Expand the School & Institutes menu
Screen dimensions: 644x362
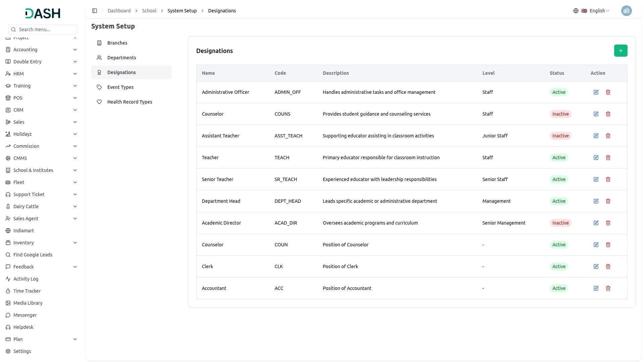point(42,170)
